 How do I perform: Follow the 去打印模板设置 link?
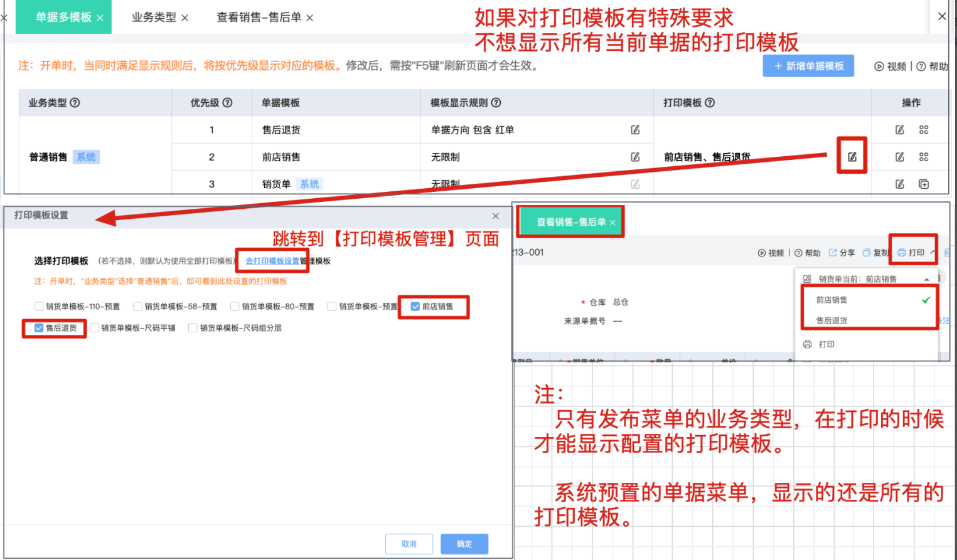coord(272,261)
